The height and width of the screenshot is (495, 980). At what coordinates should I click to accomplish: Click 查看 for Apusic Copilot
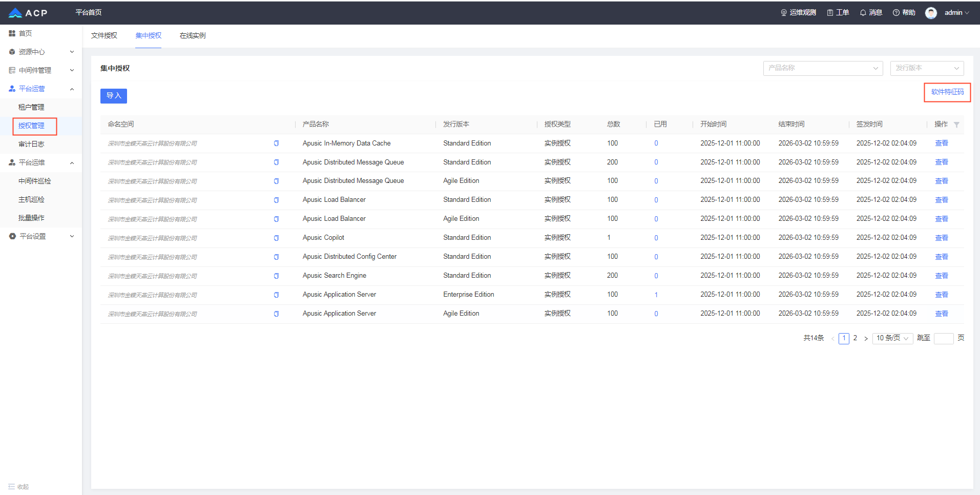pyautogui.click(x=942, y=238)
